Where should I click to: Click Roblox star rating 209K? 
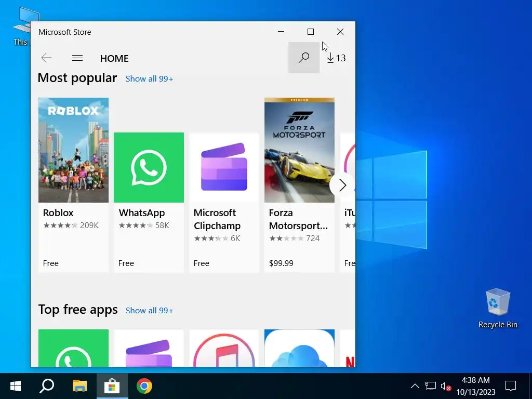click(x=71, y=225)
